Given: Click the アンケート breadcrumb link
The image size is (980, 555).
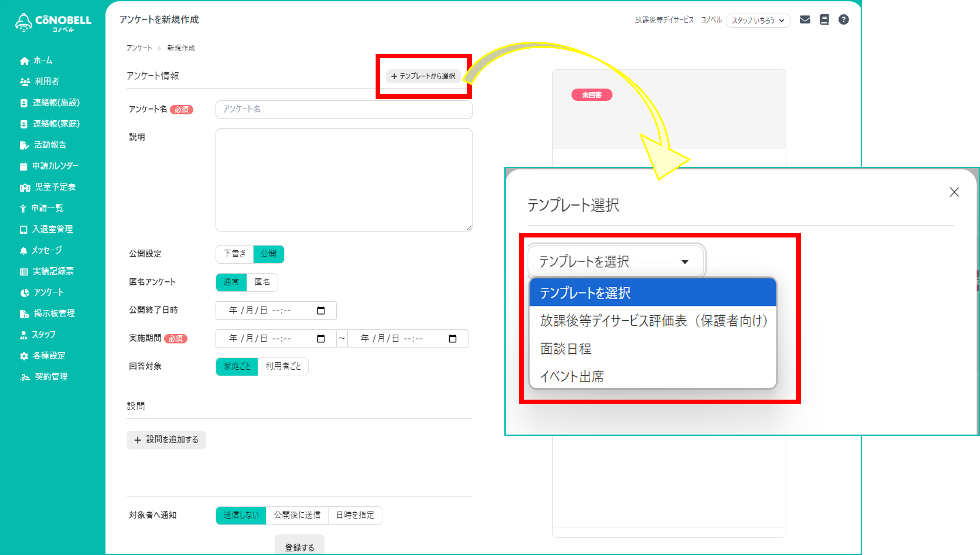Looking at the screenshot, I should pos(139,48).
